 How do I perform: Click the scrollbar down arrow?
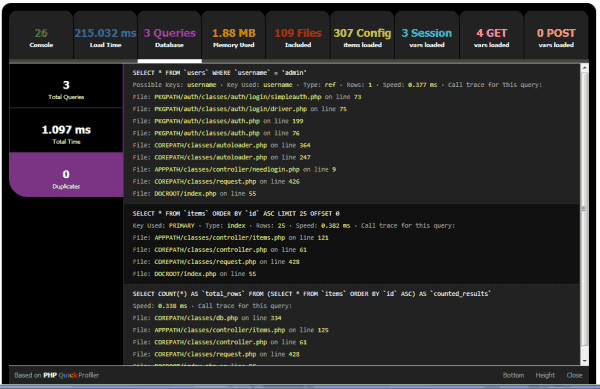(584, 361)
